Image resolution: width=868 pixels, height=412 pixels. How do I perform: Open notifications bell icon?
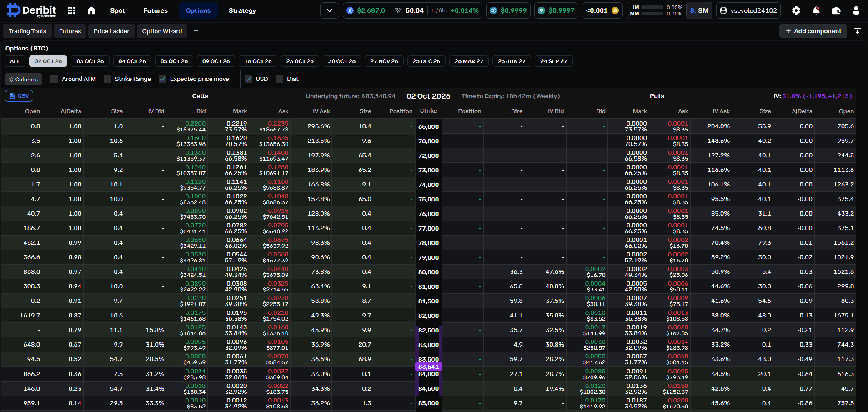[816, 10]
